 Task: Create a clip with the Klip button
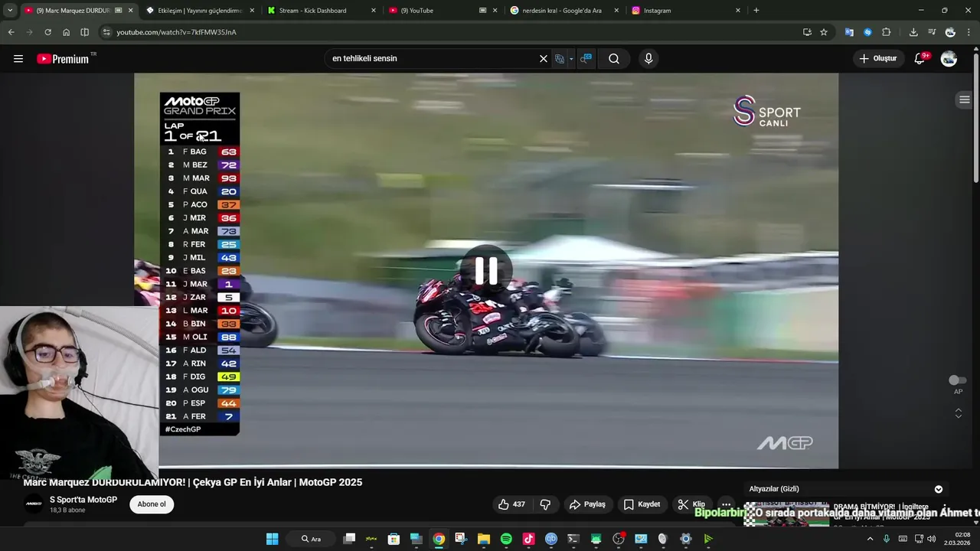click(691, 504)
